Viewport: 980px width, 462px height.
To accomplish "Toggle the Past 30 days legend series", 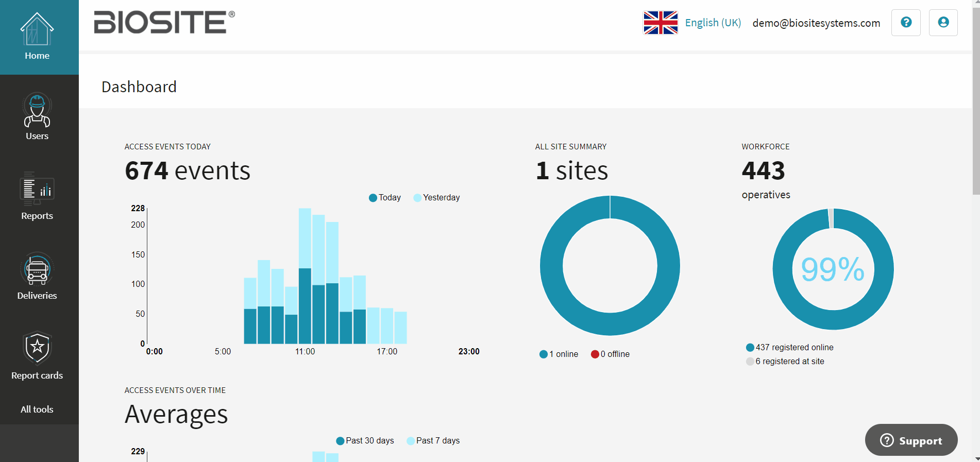I will tap(365, 441).
